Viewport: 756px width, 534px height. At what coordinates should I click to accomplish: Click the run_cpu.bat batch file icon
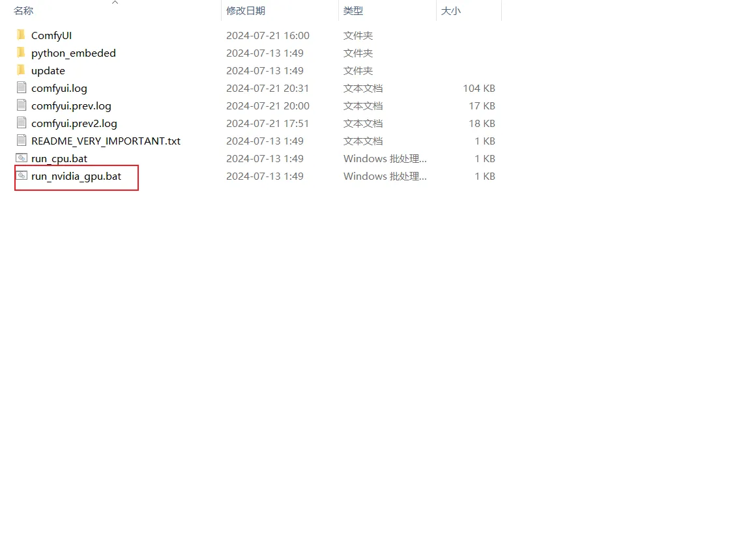[x=22, y=158]
